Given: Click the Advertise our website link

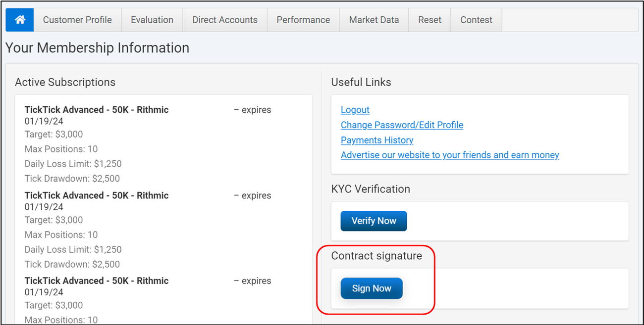Looking at the screenshot, I should point(450,155).
